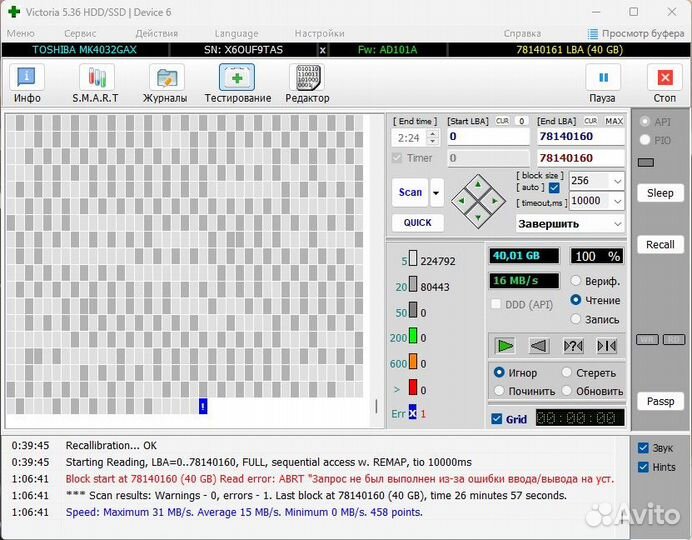Screen dimensions: 692x540
Task: Click the green 200 ms color block
Action: 412,338
